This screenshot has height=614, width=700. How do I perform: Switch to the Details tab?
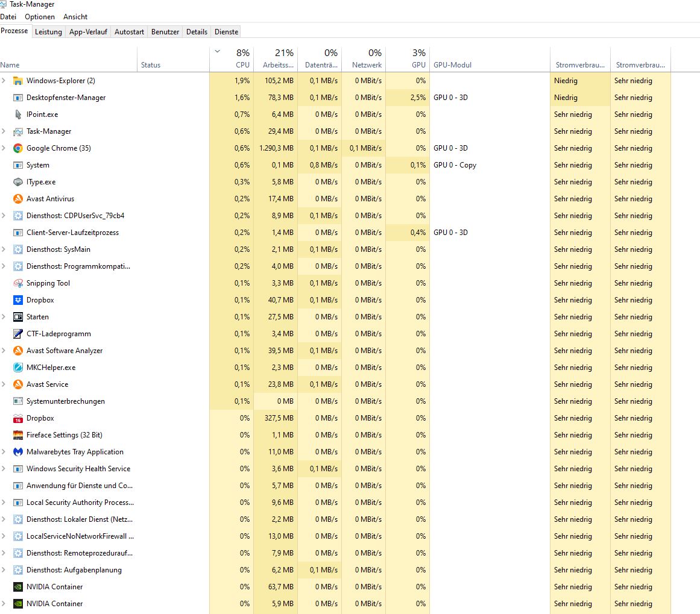coord(197,32)
